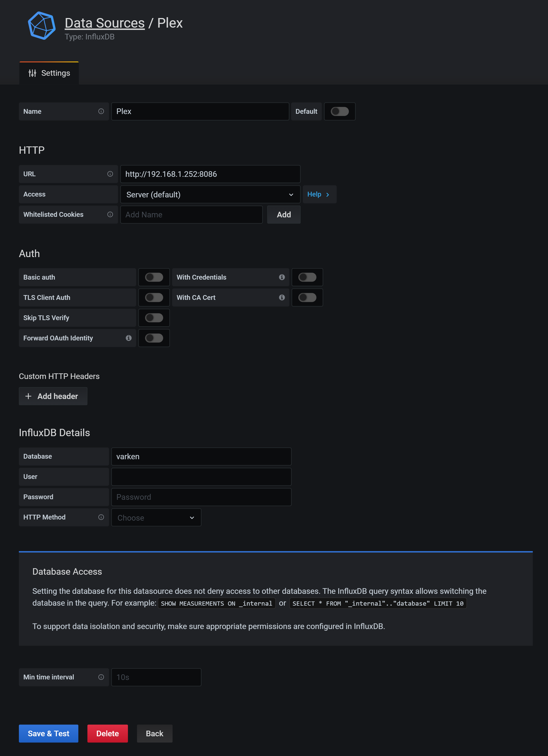This screenshot has width=548, height=756.
Task: Click the With Credentials info icon
Action: click(x=282, y=277)
